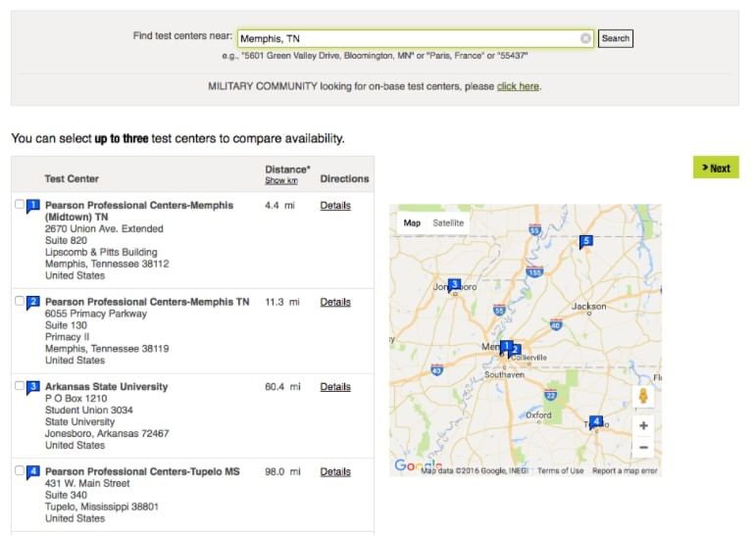Check the Arkansas State University test center
This screenshot has height=536, width=756.
(x=20, y=386)
